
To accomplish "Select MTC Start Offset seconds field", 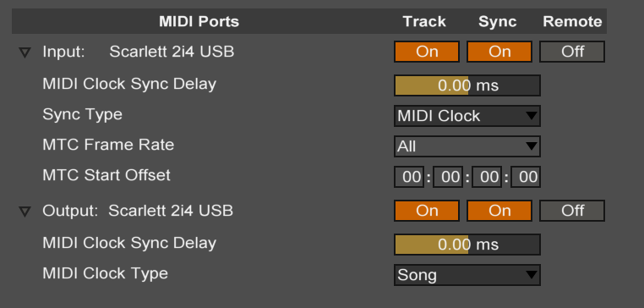I will pos(487,177).
